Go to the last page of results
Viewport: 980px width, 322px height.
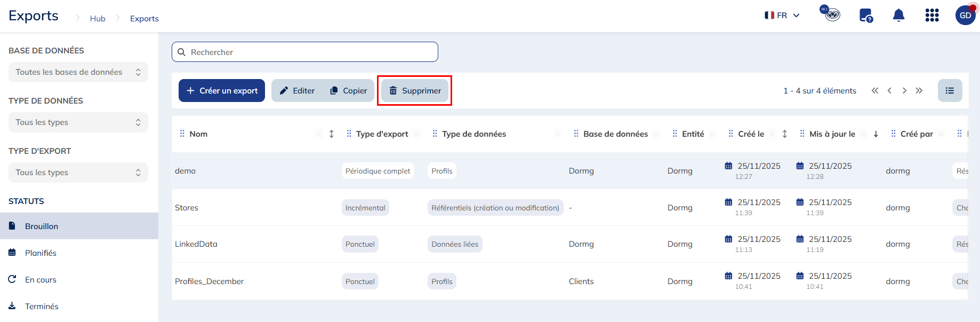point(919,91)
